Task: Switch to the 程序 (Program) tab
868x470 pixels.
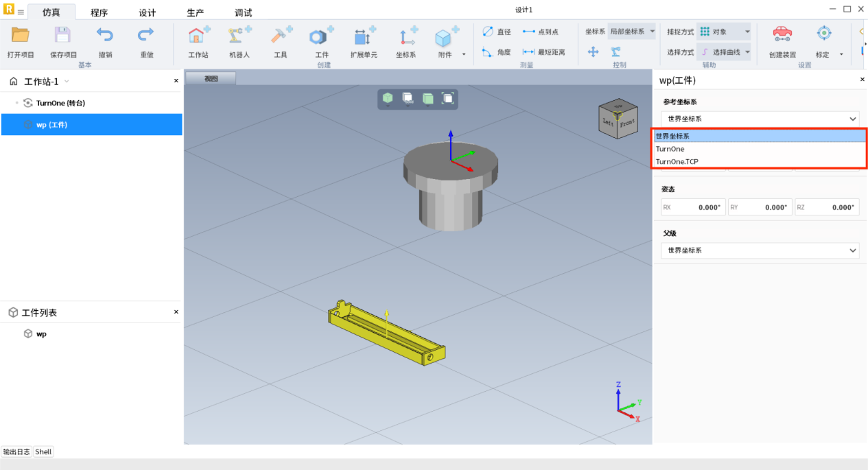Action: pyautogui.click(x=99, y=13)
